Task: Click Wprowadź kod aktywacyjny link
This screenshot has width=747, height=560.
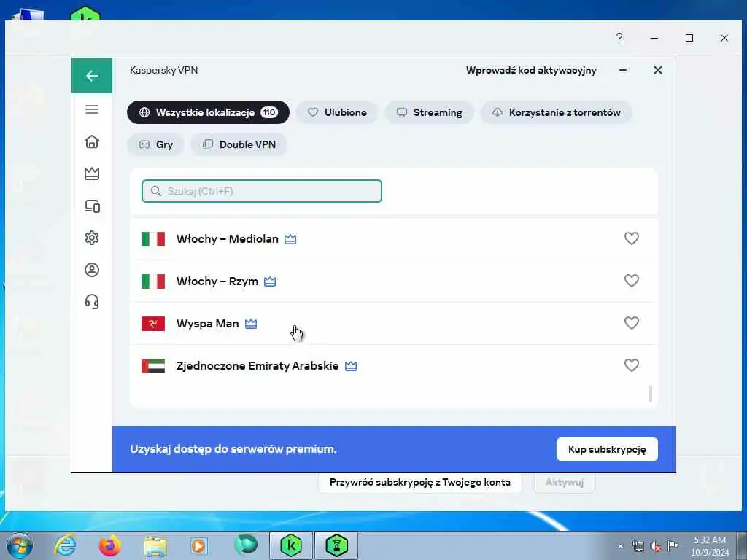Action: pyautogui.click(x=531, y=71)
